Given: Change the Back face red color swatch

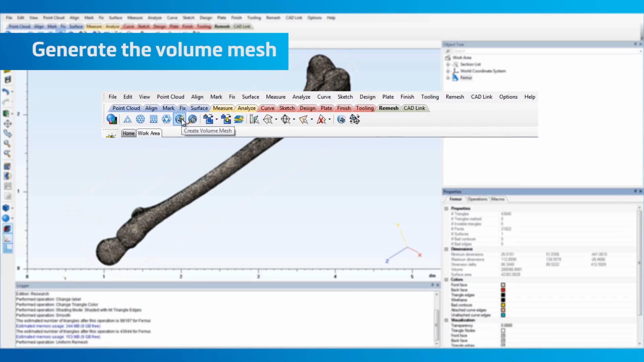Looking at the screenshot, I should tap(503, 290).
